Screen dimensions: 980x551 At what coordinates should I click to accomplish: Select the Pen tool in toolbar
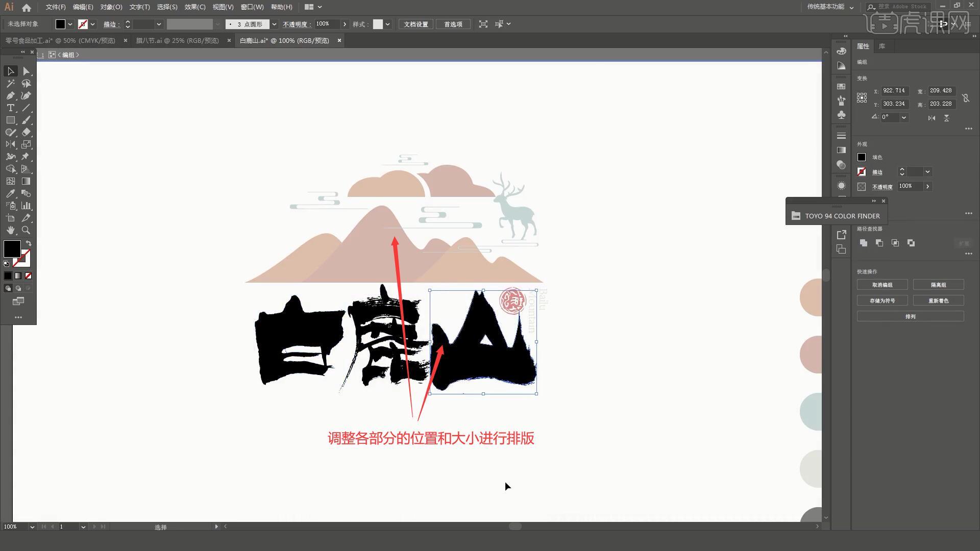pyautogui.click(x=10, y=95)
